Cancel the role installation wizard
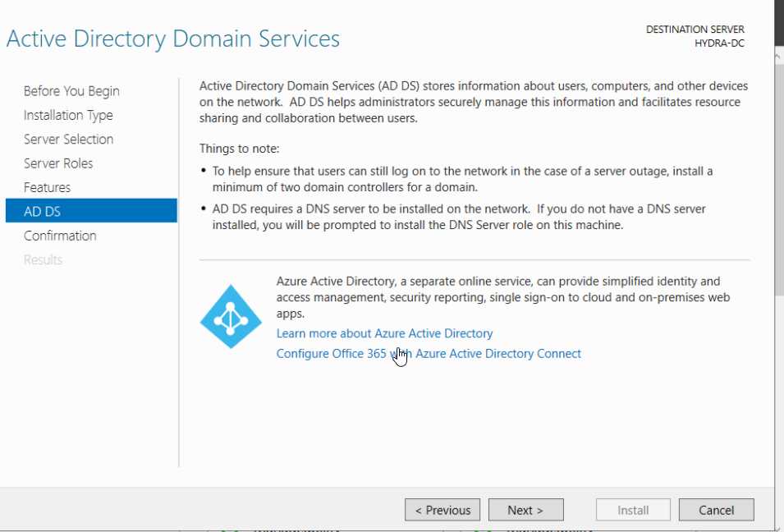The height and width of the screenshot is (532, 784). click(x=716, y=510)
